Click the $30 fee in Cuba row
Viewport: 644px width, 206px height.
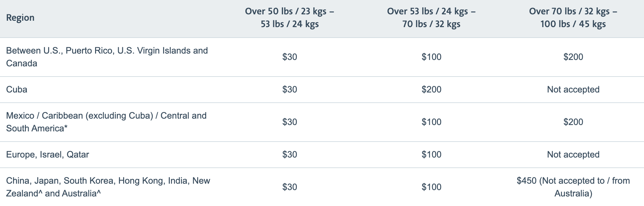(x=289, y=90)
